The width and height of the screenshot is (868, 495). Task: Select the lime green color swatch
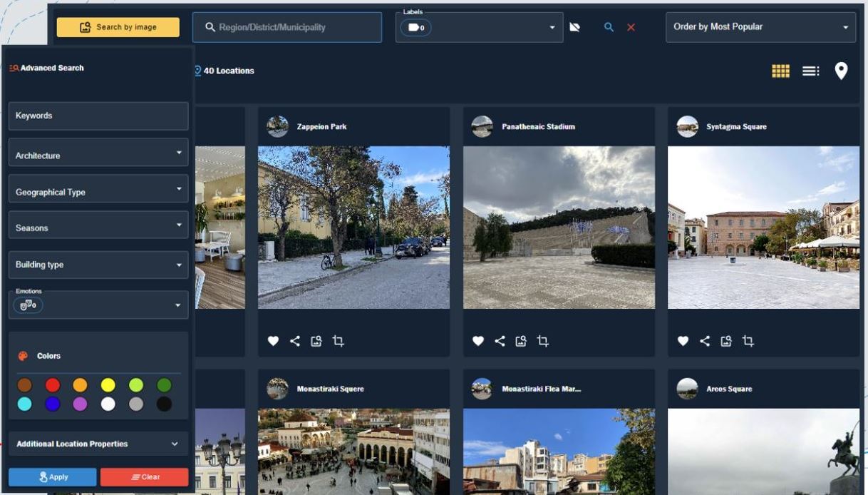click(135, 385)
